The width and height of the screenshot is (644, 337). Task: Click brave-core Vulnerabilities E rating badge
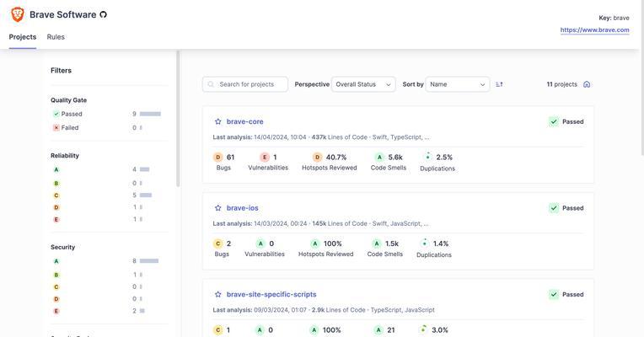click(265, 158)
